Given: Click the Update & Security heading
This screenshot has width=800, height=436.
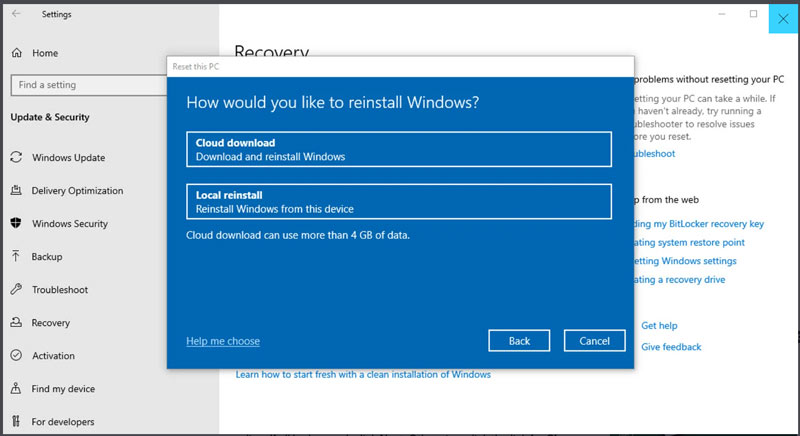Looking at the screenshot, I should pos(50,117).
